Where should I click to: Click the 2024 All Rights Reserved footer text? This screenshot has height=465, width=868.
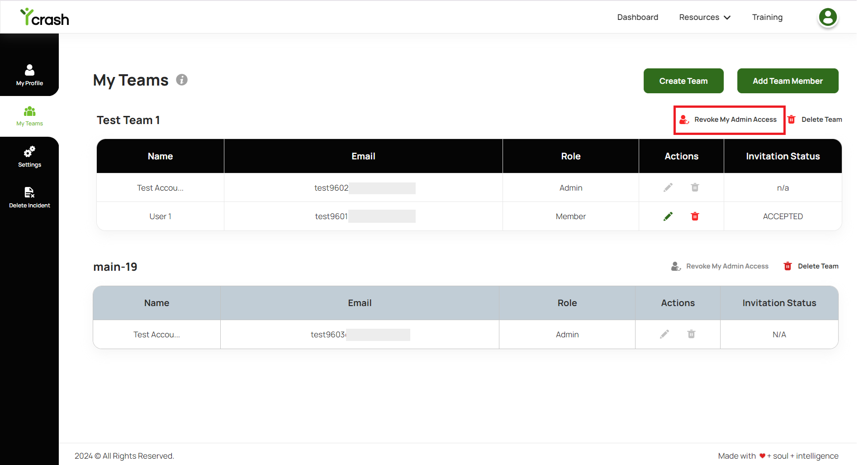[x=124, y=456]
